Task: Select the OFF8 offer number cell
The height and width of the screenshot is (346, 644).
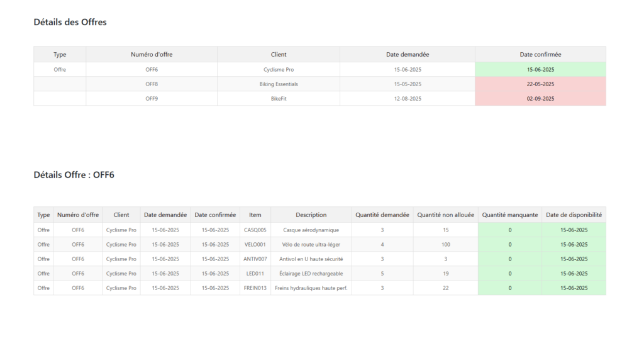Action: (152, 84)
